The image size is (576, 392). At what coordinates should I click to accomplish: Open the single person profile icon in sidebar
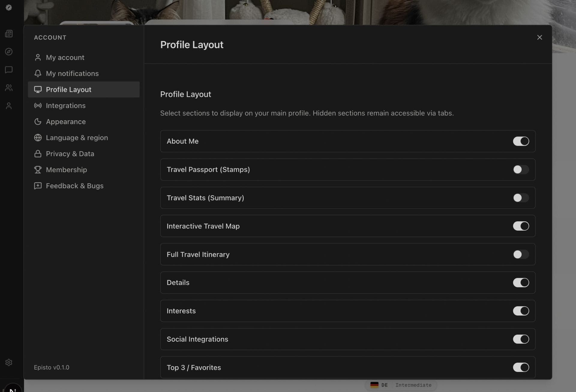[9, 106]
